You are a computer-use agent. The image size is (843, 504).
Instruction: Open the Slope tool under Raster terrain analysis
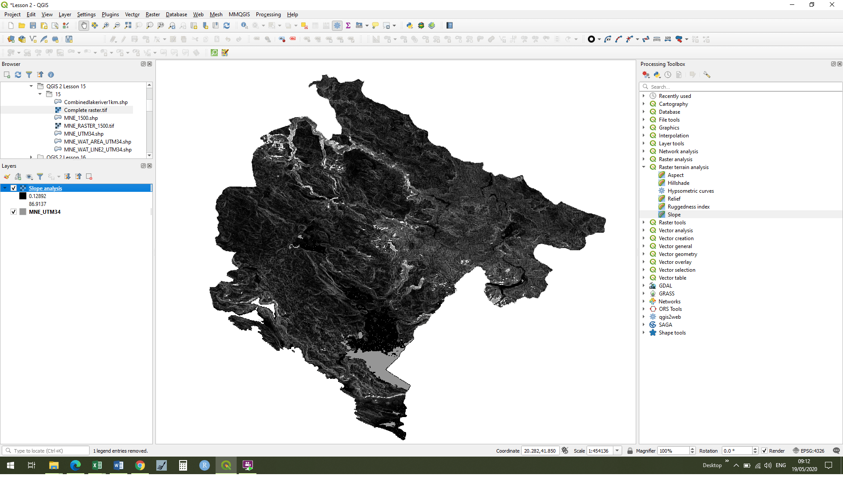(674, 215)
